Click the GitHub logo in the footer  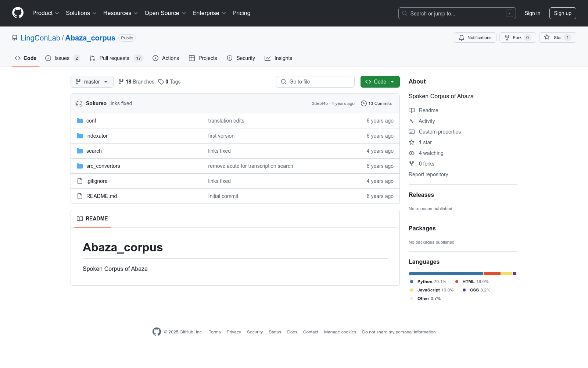(157, 332)
